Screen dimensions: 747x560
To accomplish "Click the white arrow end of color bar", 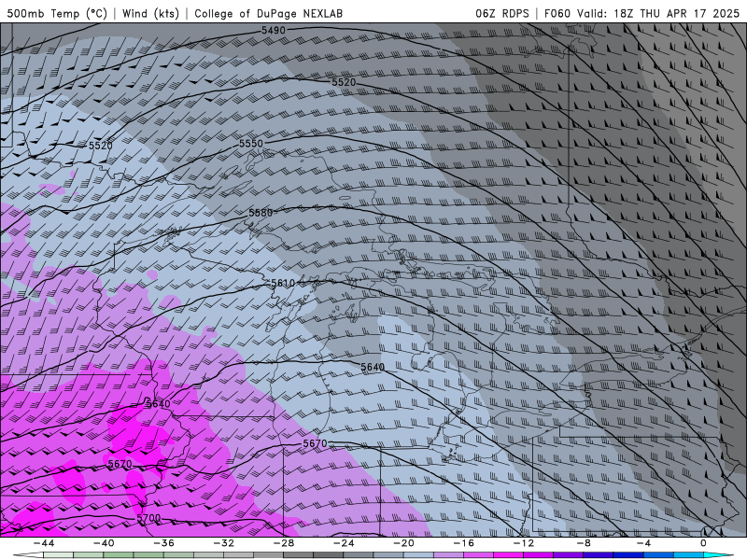I will coord(27,555).
